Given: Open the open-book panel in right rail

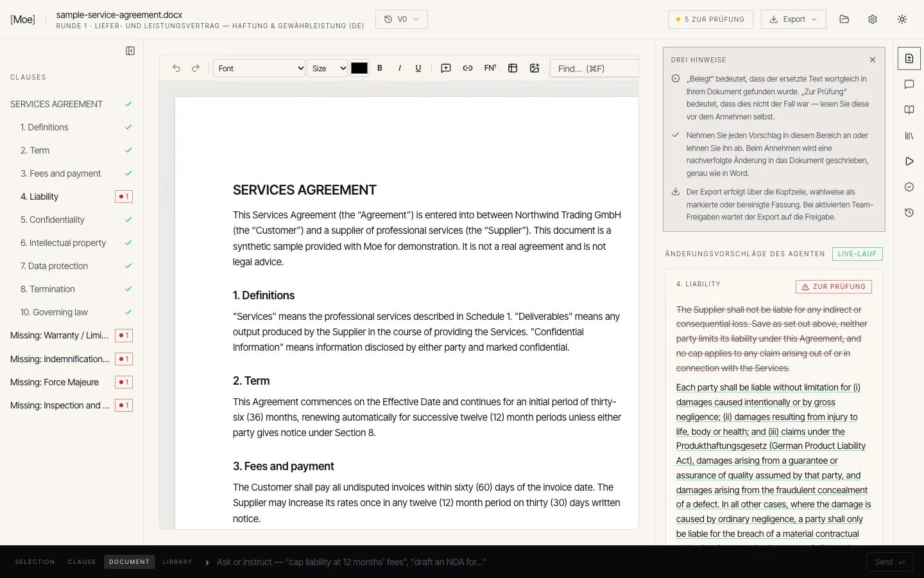Looking at the screenshot, I should pos(909,110).
